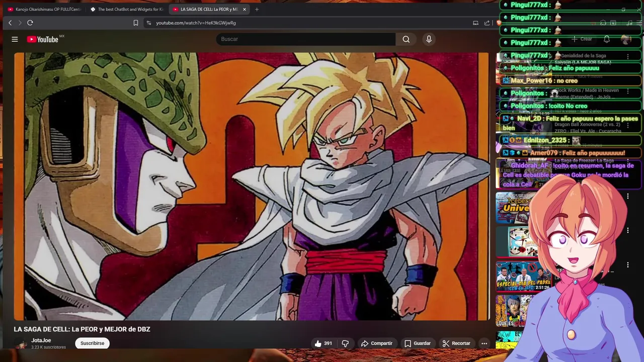Go to the YouTube home logo
644x362 pixels.
pos(43,39)
